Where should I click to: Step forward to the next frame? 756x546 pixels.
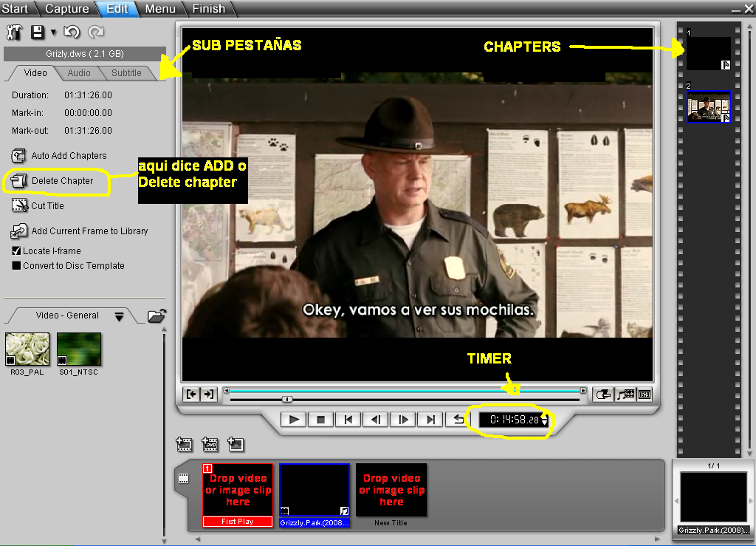403,420
